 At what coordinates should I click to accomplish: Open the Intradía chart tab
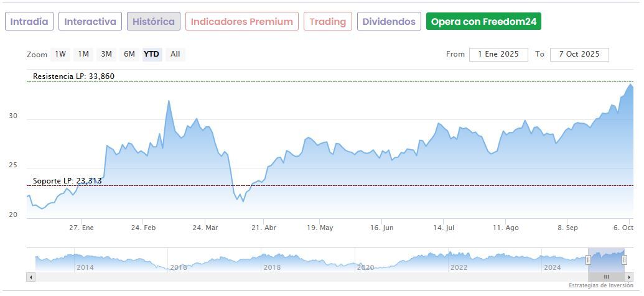[x=29, y=22]
